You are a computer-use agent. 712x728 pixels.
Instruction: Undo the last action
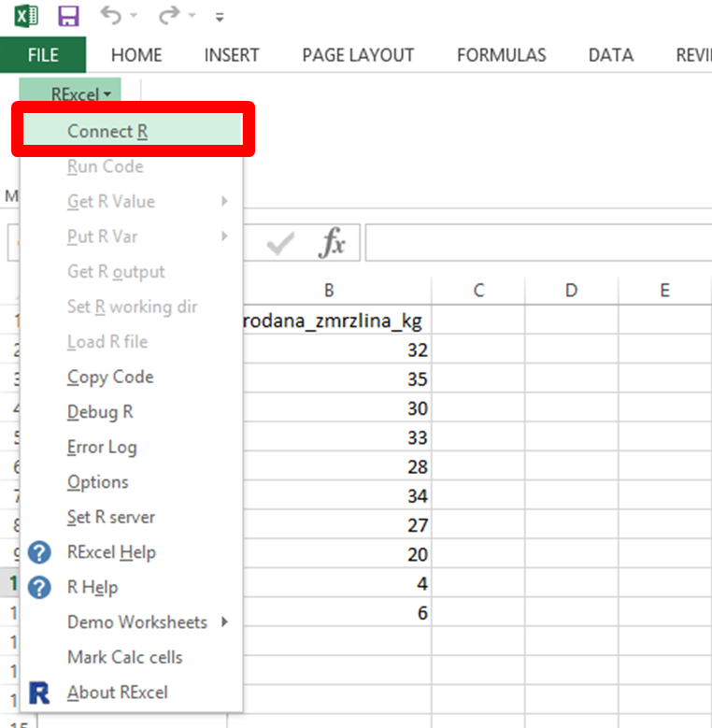(111, 15)
